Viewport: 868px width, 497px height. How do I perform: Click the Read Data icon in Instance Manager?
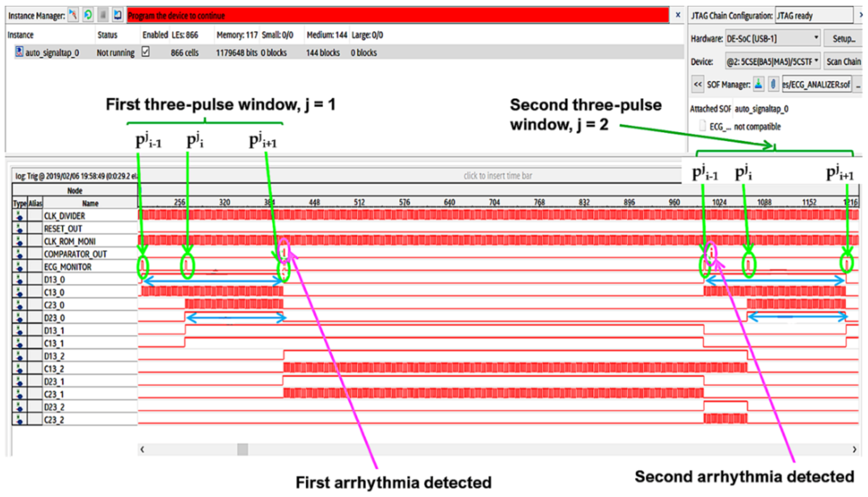pyautogui.click(x=118, y=15)
